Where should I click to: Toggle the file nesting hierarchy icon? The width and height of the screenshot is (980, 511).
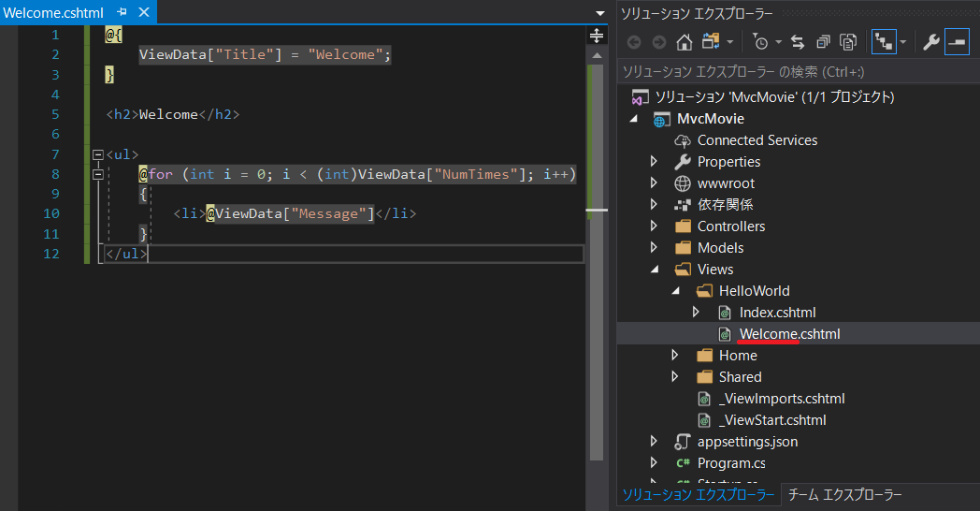pyautogui.click(x=884, y=42)
